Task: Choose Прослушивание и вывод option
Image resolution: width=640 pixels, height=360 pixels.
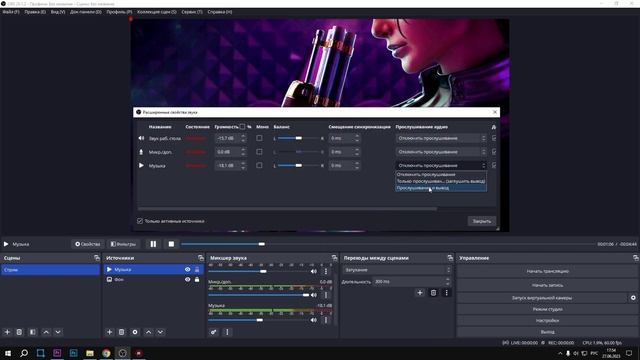Action: click(441, 188)
